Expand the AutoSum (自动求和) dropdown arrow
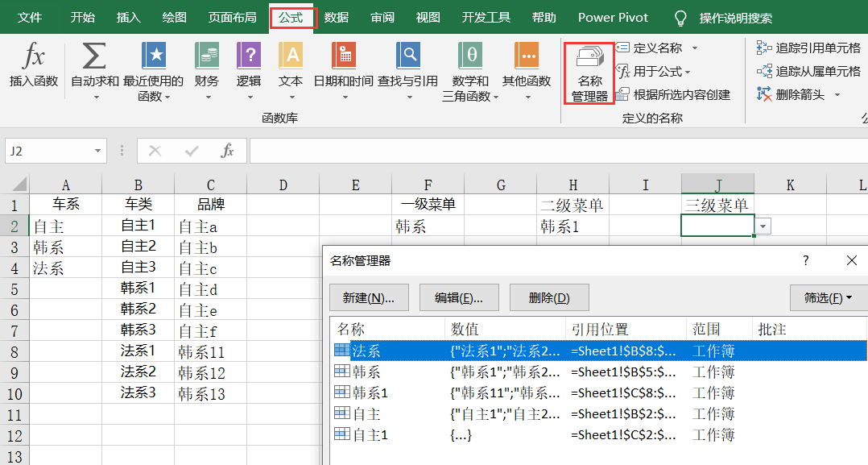868x465 pixels. [x=96, y=98]
